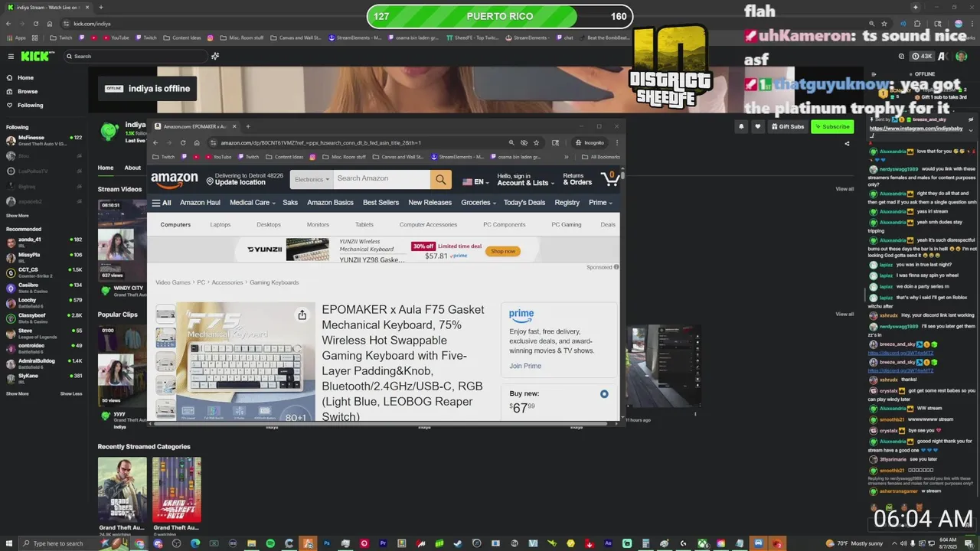The width and height of the screenshot is (980, 551).
Task: Select the first keyboard product thumbnail
Action: click(x=165, y=314)
